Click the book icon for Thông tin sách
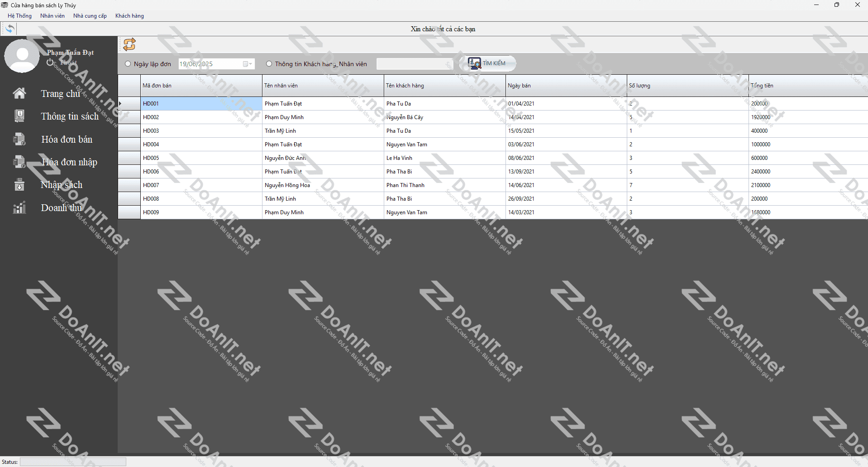Screen dimensions: 868x467 pyautogui.click(x=19, y=116)
